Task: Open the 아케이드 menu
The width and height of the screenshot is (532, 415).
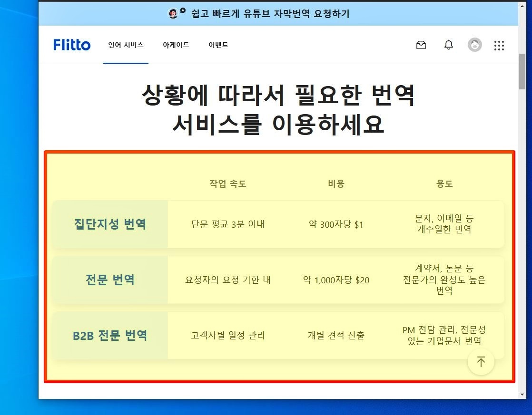Action: pos(176,45)
